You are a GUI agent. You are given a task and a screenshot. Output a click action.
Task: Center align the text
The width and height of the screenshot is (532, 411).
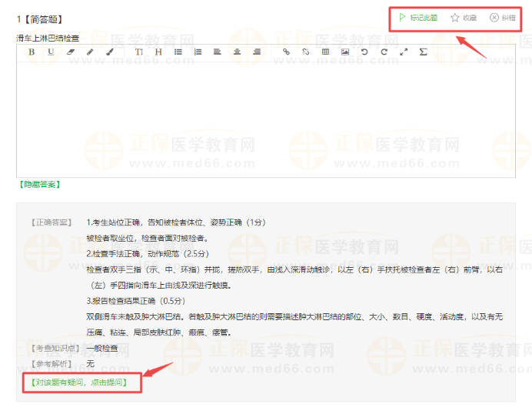click(237, 52)
